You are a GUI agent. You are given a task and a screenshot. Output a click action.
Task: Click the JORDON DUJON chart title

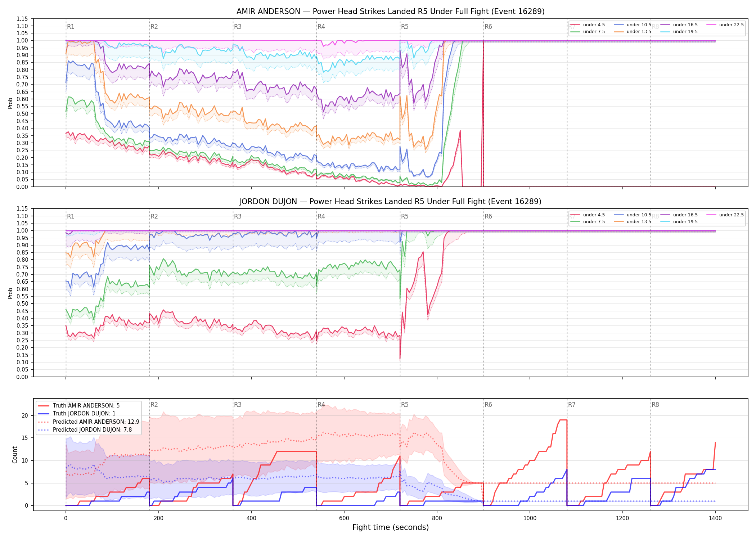click(390, 202)
